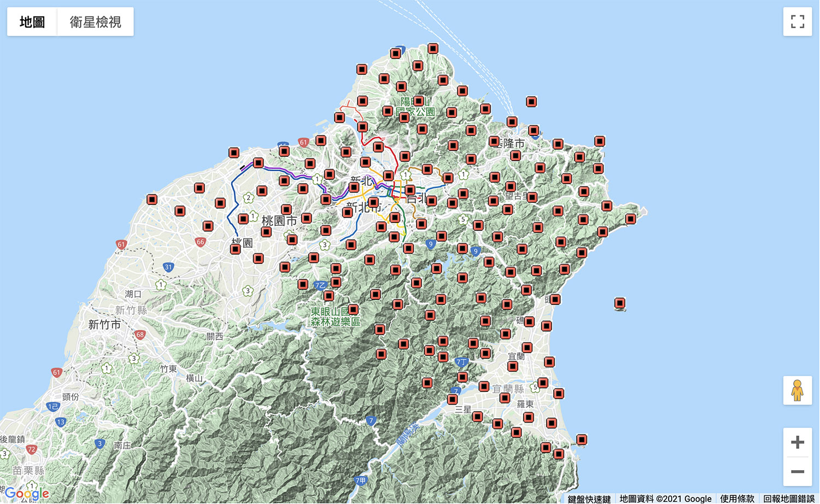Click the marker just above the 三星 label

453,399
